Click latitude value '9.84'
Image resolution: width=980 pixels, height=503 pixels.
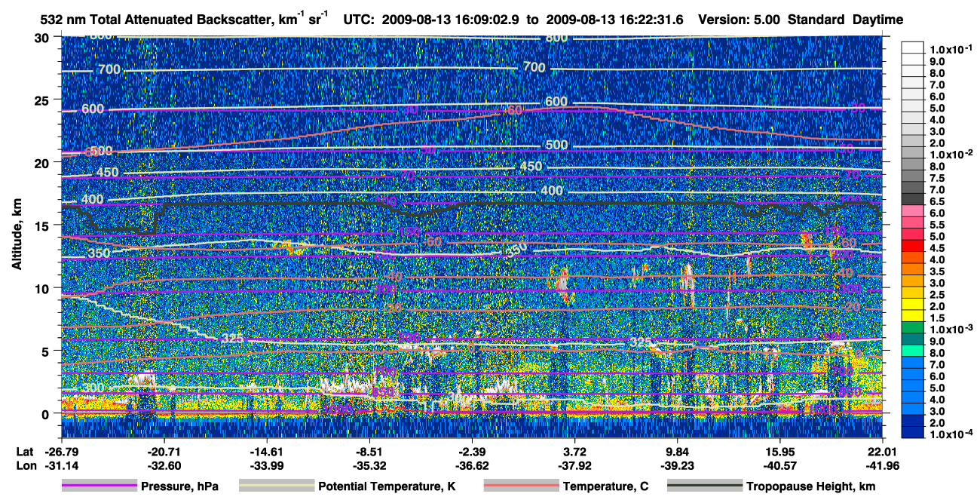[x=678, y=451]
